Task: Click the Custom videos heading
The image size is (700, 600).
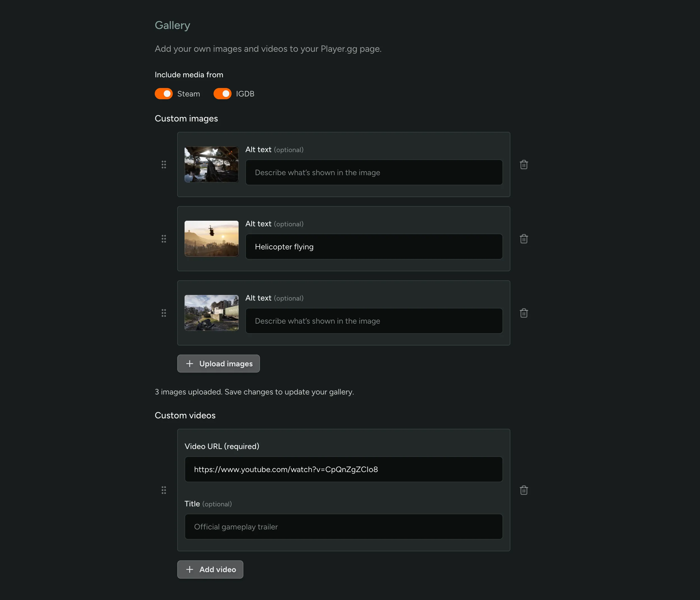Action: pyautogui.click(x=185, y=415)
